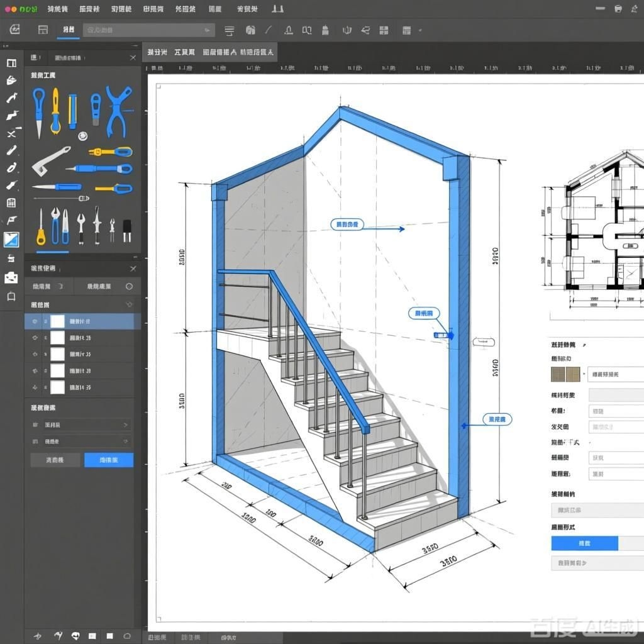The height and width of the screenshot is (644, 644).
Task: Toggle visibility of the last layer row
Action: 35,387
